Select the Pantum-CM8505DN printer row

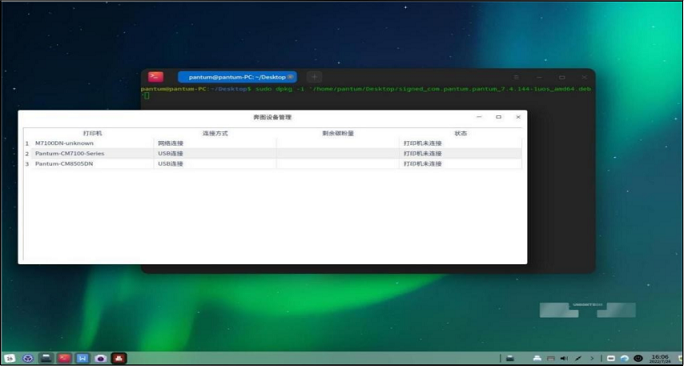pyautogui.click(x=273, y=164)
